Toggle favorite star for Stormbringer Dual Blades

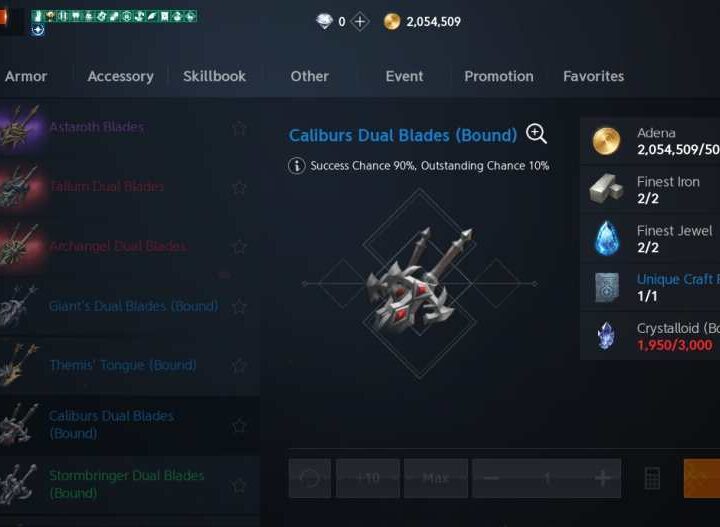(x=239, y=485)
